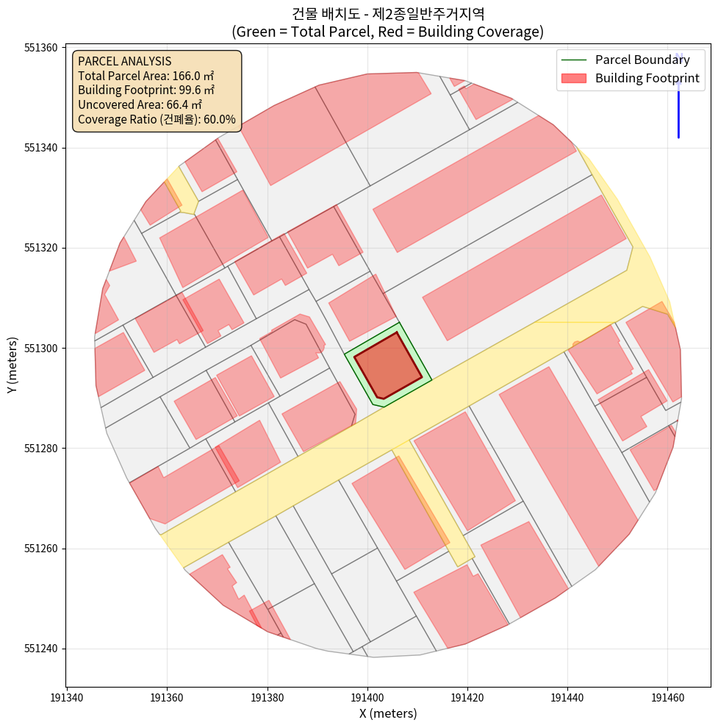Click the blue north arrow indicator
This screenshot has height=728, width=718.
point(678,103)
